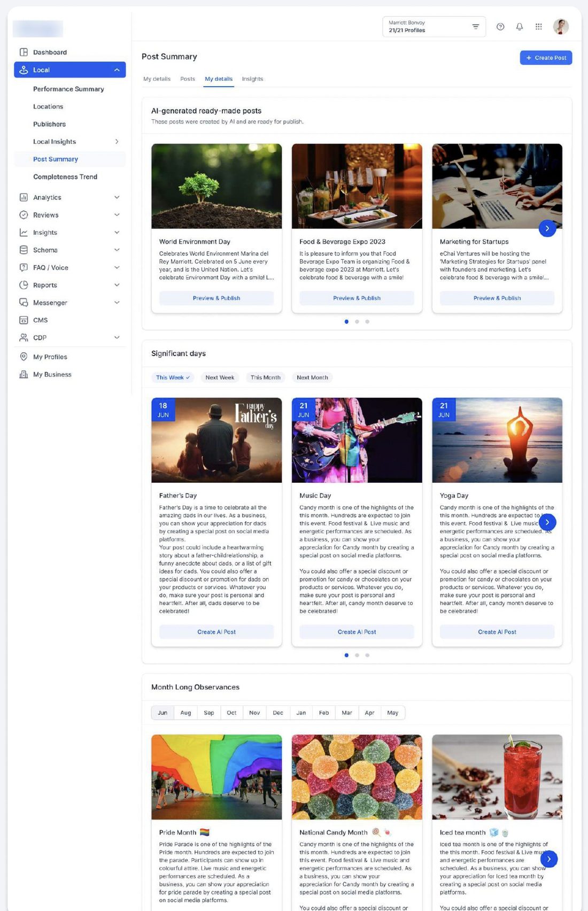Viewport: 588px width, 911px height.
Task: Open the apps grid icon
Action: (539, 27)
